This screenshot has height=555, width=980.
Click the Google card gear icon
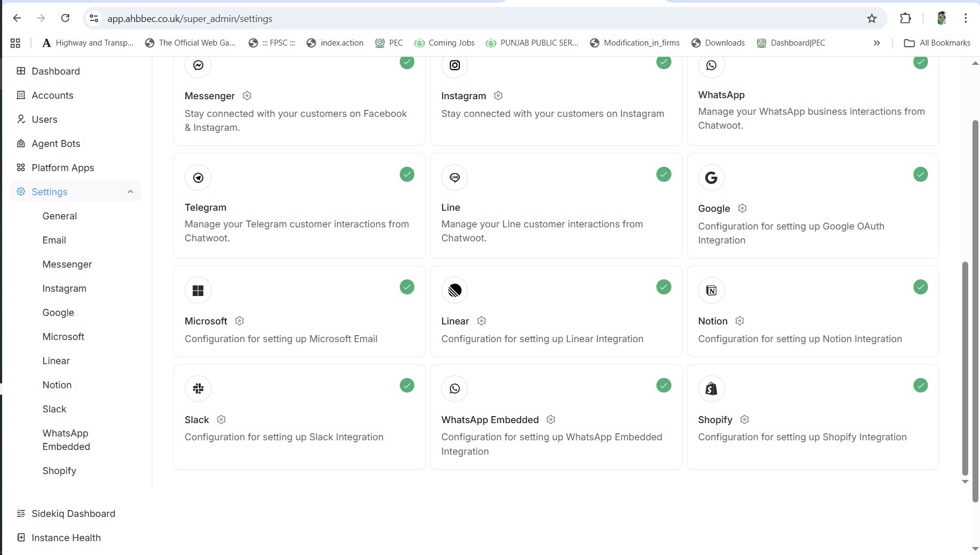(x=742, y=208)
